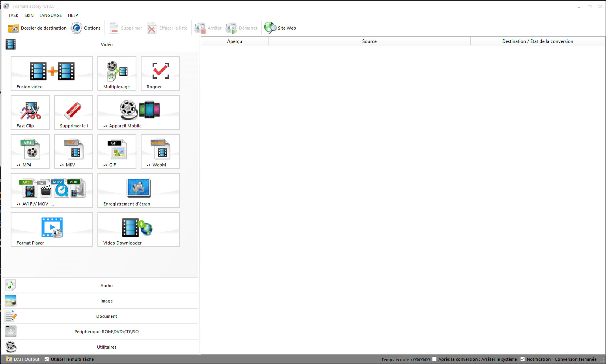
Task: Open the D:\FFOutput folder in status bar
Action: [x=23, y=359]
